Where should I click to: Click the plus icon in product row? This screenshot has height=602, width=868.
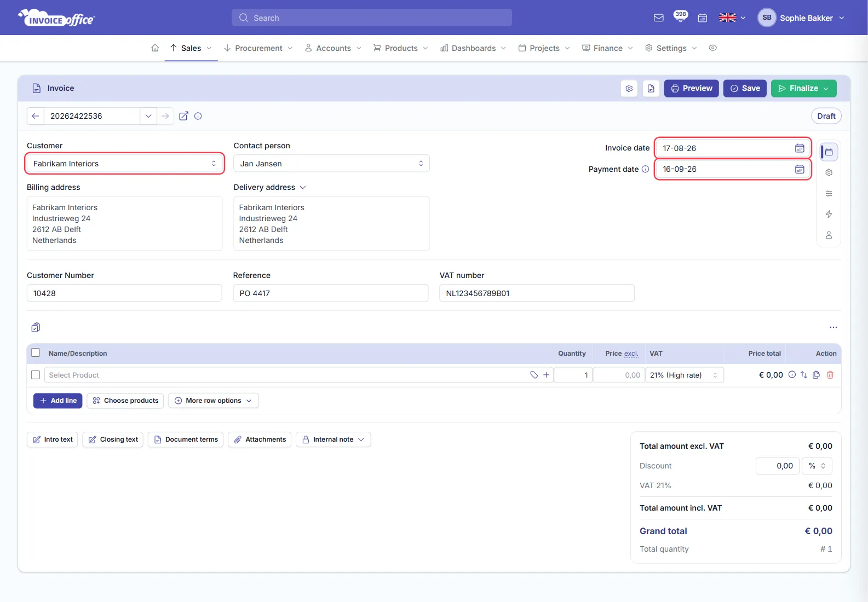[546, 375]
